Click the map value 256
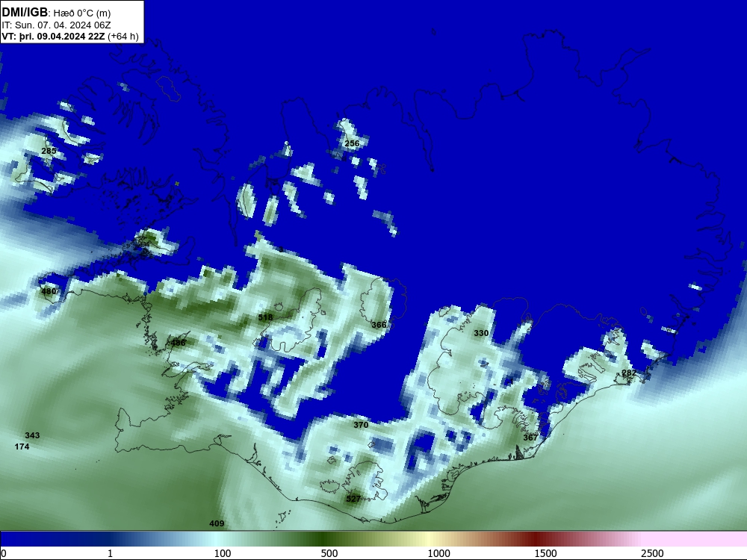 click(x=352, y=143)
